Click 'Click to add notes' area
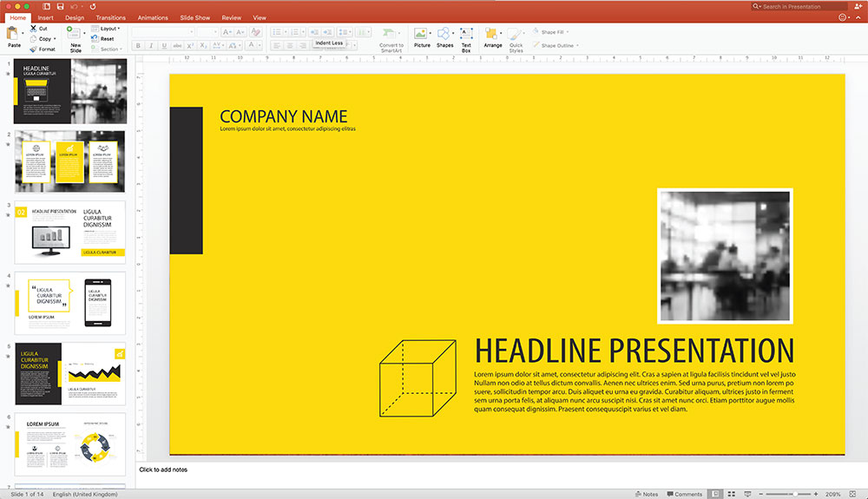 click(x=163, y=469)
